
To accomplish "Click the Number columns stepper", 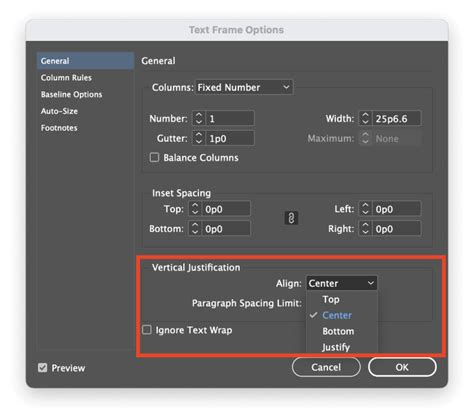I will (199, 118).
